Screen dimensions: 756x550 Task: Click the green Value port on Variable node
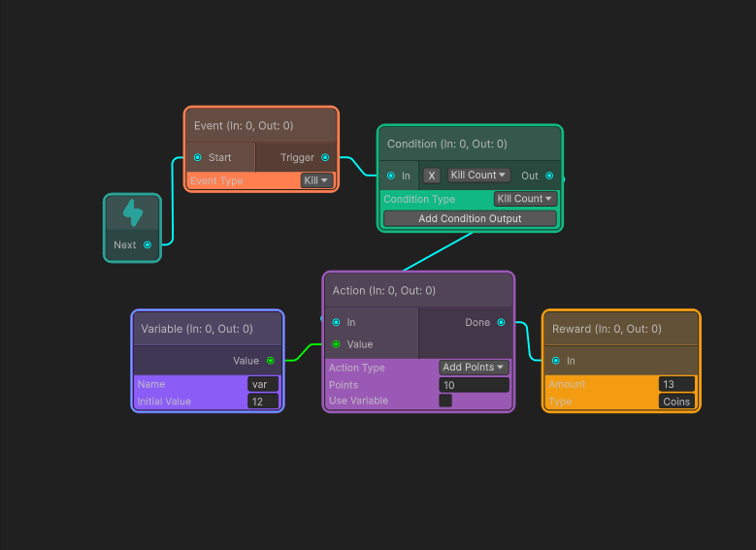(x=271, y=361)
